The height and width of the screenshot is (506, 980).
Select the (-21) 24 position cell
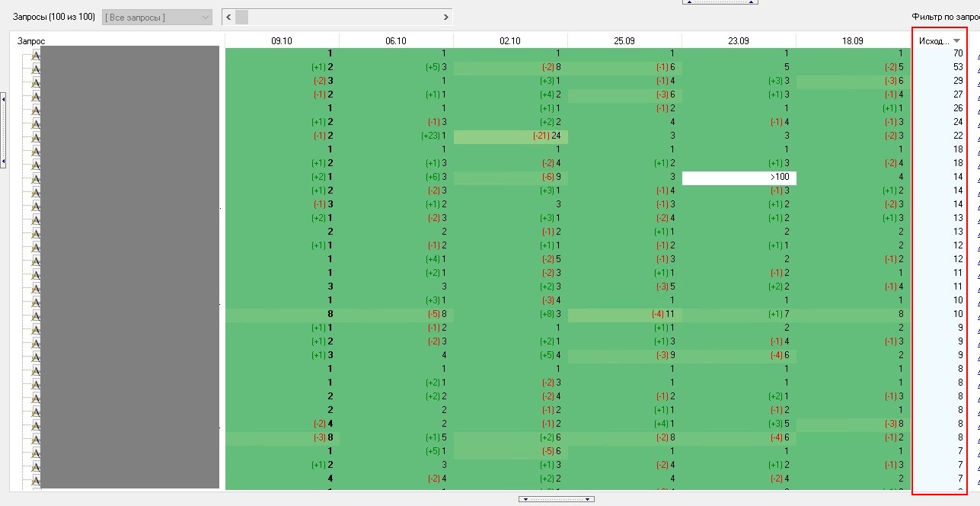click(511, 136)
